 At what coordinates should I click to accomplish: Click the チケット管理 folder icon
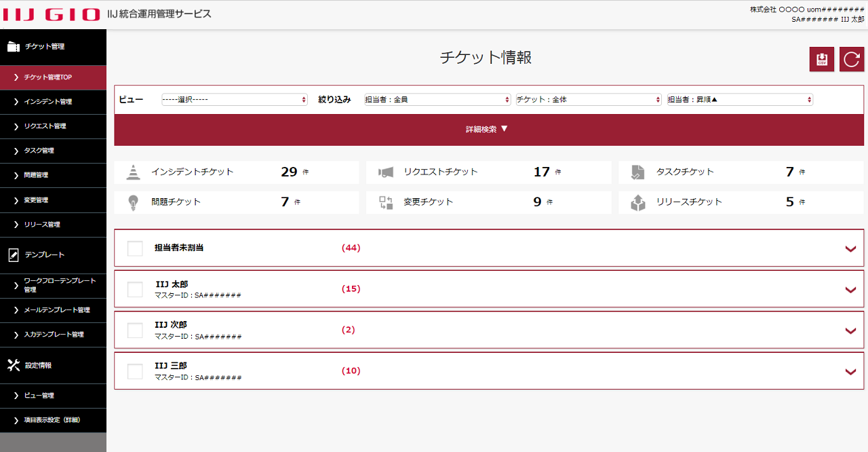tap(14, 47)
